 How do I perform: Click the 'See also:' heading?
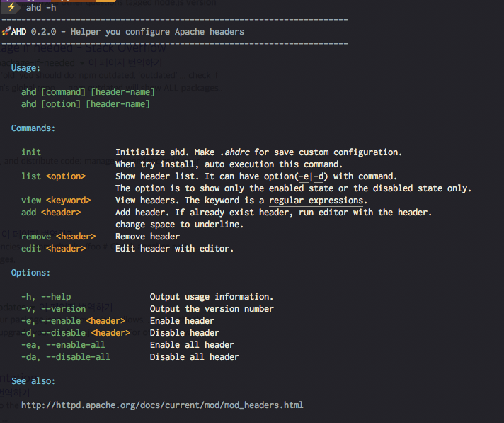tap(33, 381)
